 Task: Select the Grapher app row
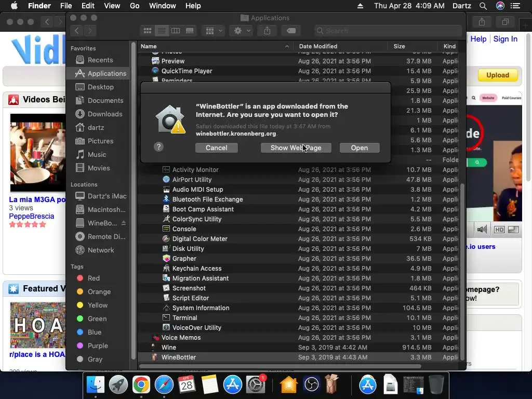[x=298, y=259]
